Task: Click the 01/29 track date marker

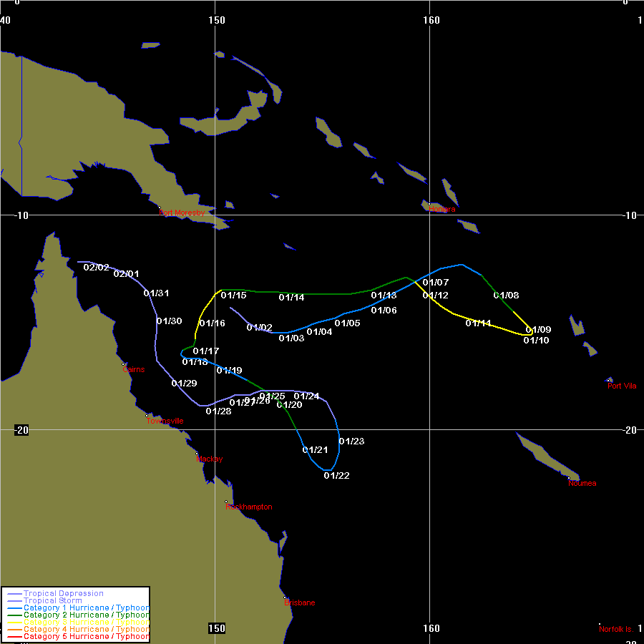Action: point(184,384)
